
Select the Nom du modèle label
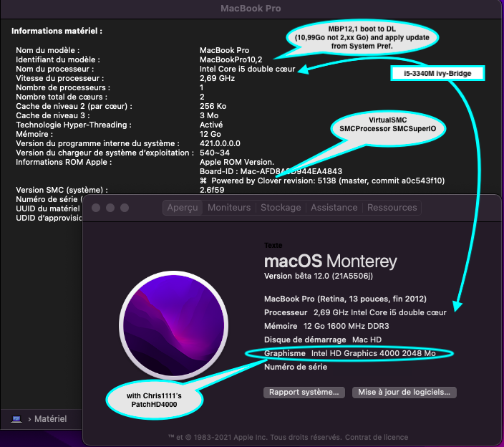click(47, 50)
